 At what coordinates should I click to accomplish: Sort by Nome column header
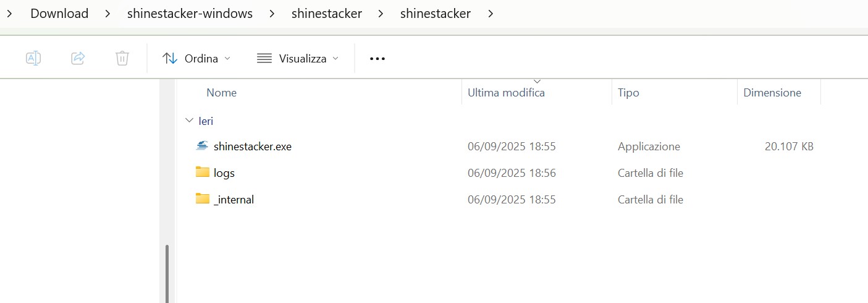221,93
